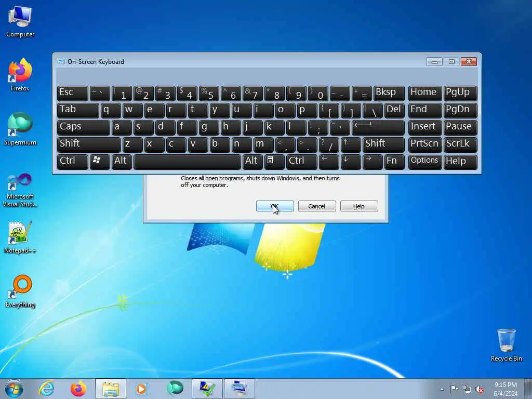The height and width of the screenshot is (399, 532).
Task: Toggle the left Alt key
Action: click(122, 162)
